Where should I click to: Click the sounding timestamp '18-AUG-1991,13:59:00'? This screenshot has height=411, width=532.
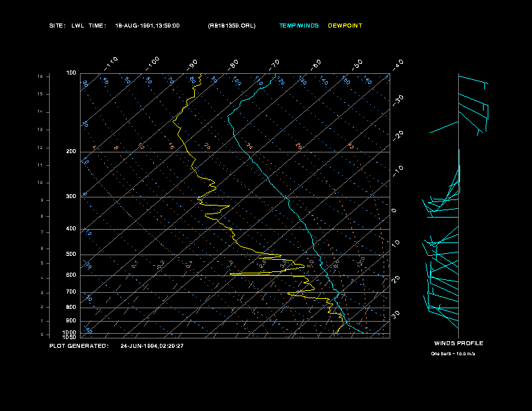[x=147, y=26]
